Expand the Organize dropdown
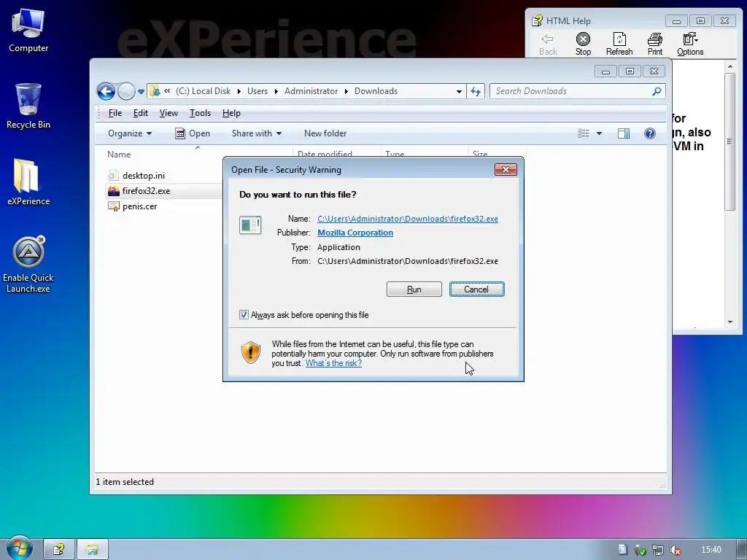This screenshot has height=560, width=747. point(130,133)
